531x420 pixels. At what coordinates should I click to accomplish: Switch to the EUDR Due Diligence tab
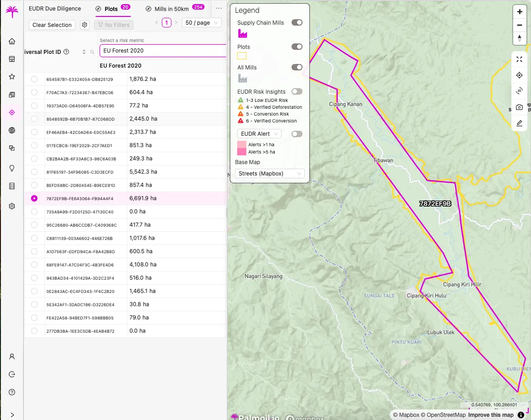(x=55, y=9)
